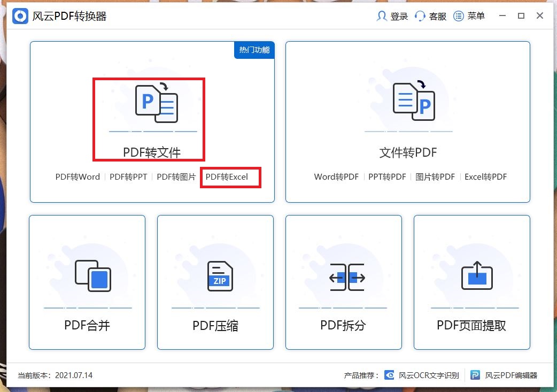The width and height of the screenshot is (557, 392).
Task: Click version text 2021.07.14
Action: click(x=74, y=375)
